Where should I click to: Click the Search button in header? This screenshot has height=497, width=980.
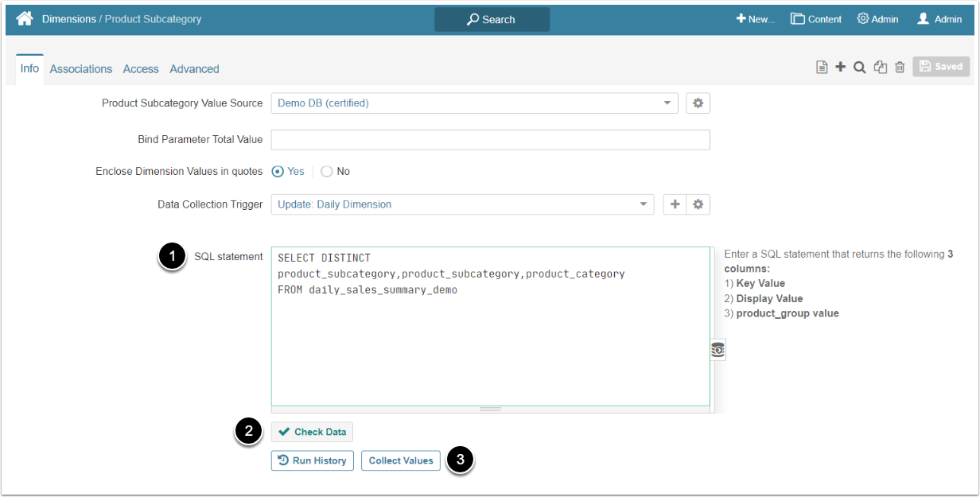(492, 19)
